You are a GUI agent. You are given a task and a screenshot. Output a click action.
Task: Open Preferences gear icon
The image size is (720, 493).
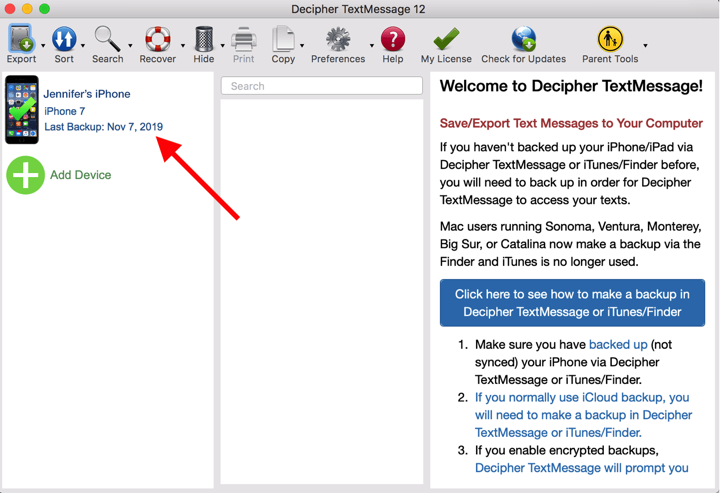point(338,40)
